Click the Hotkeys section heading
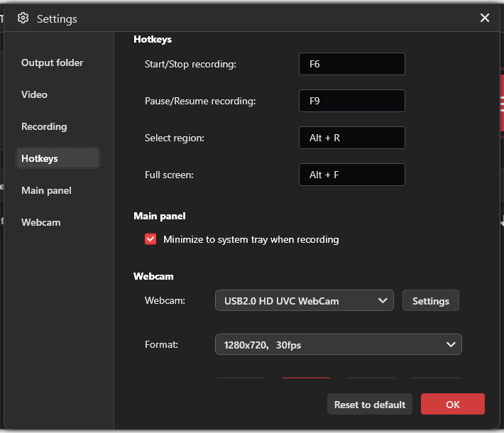The height and width of the screenshot is (433, 504). (153, 40)
